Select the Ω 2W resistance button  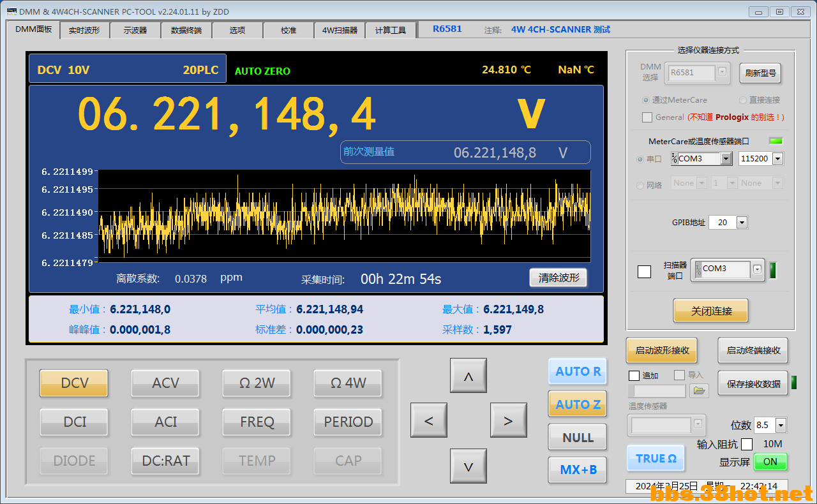coord(257,383)
